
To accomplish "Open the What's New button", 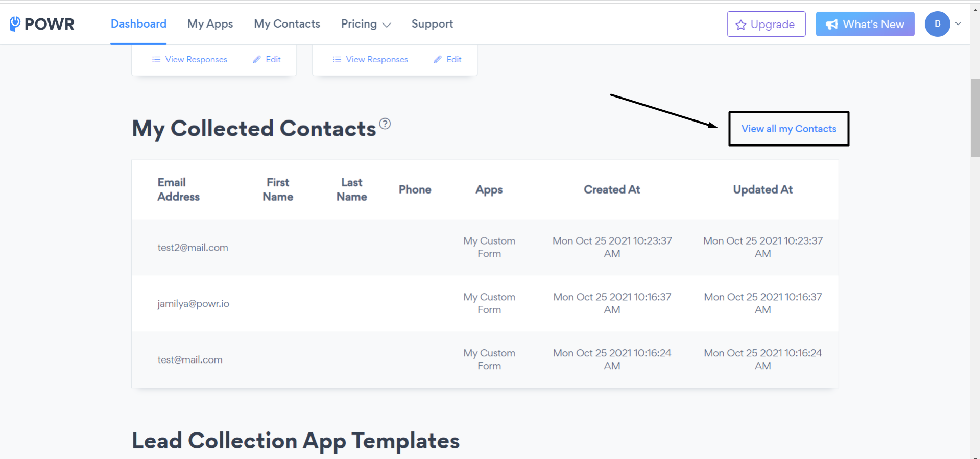I will tap(865, 24).
